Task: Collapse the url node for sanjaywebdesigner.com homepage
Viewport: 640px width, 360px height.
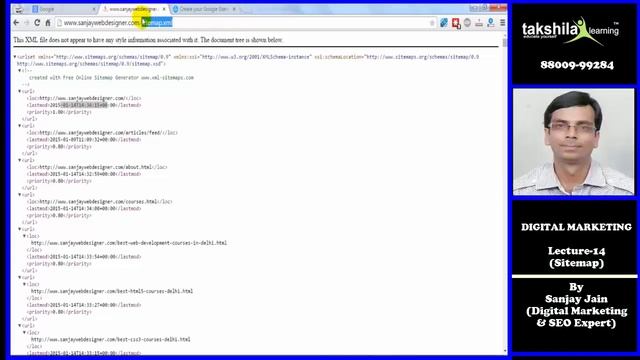Action: coord(19,91)
